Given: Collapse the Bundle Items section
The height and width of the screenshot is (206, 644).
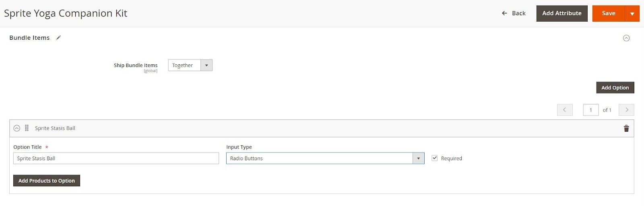Looking at the screenshot, I should [626, 38].
